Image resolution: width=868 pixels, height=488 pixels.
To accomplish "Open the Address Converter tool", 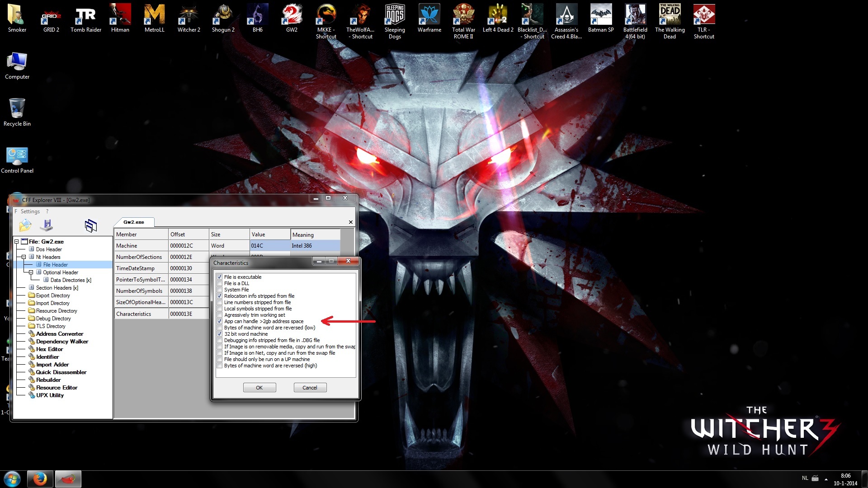I will [60, 334].
